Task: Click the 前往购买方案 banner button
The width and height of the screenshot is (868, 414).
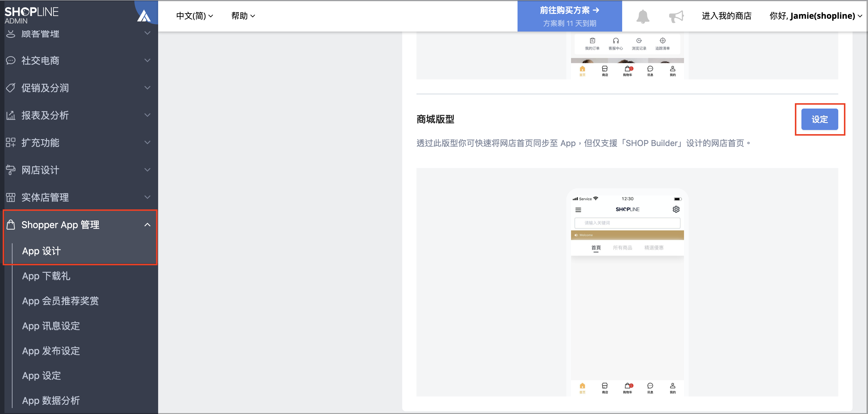Action: 570,16
